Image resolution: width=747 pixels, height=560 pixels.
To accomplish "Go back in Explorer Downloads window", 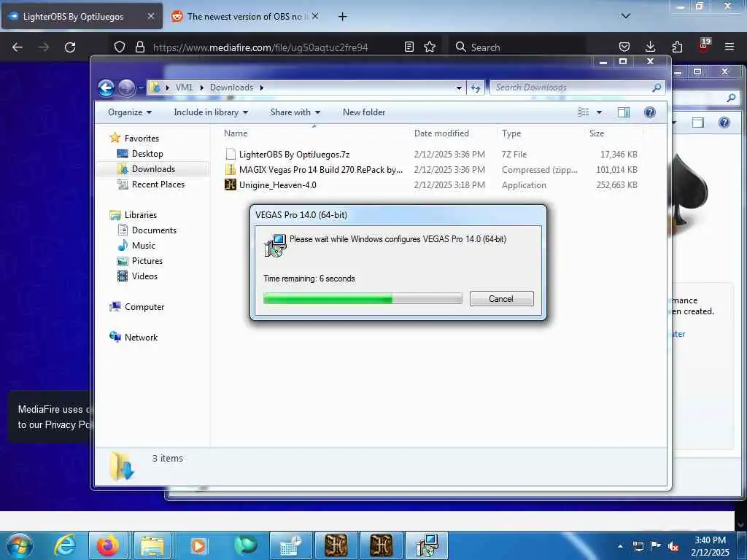I will 107,87.
